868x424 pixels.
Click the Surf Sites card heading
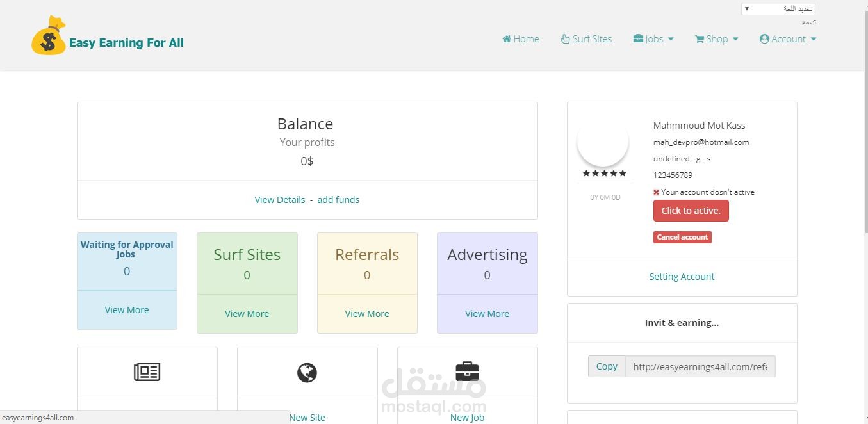coord(247,254)
